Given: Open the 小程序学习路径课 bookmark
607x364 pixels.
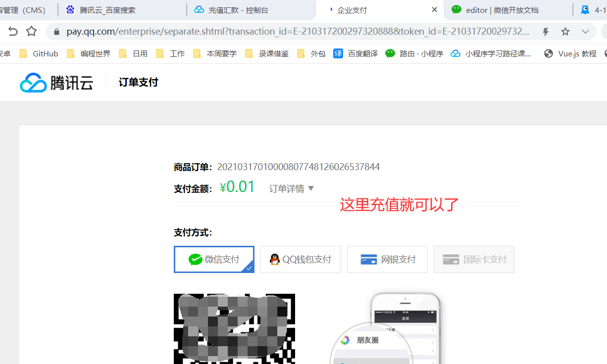Looking at the screenshot, I should [x=491, y=53].
